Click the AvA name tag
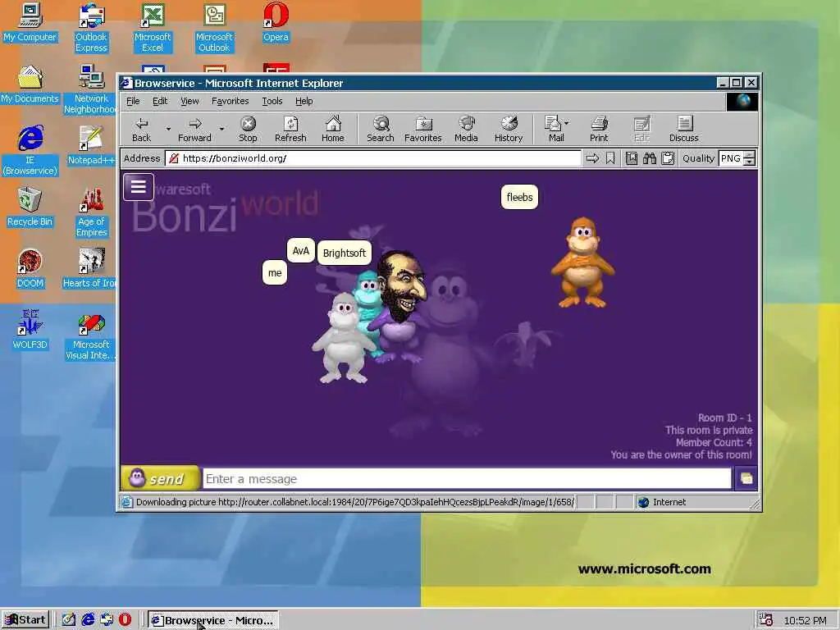The height and width of the screenshot is (630, 840). (300, 251)
